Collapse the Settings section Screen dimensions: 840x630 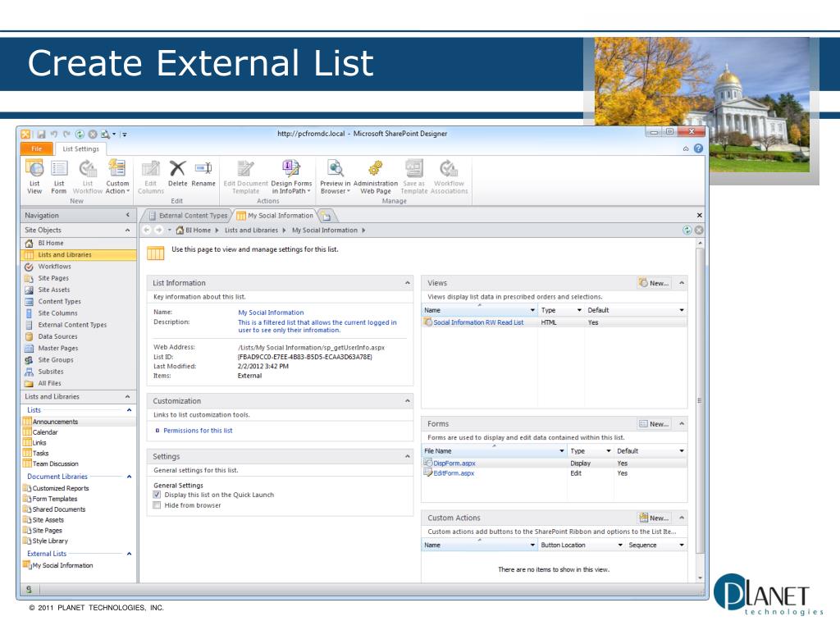(407, 456)
